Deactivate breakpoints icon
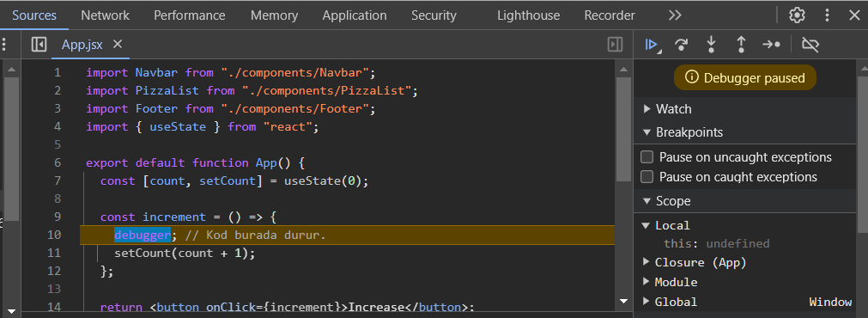Viewport: 868px width, 318px height. (x=810, y=45)
